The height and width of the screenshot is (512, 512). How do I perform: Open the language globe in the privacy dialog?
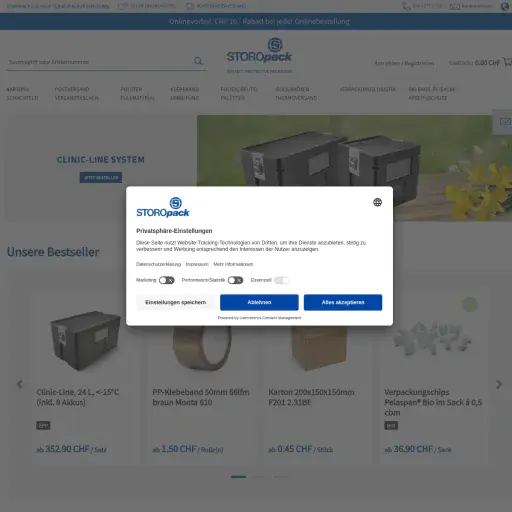pos(377,202)
